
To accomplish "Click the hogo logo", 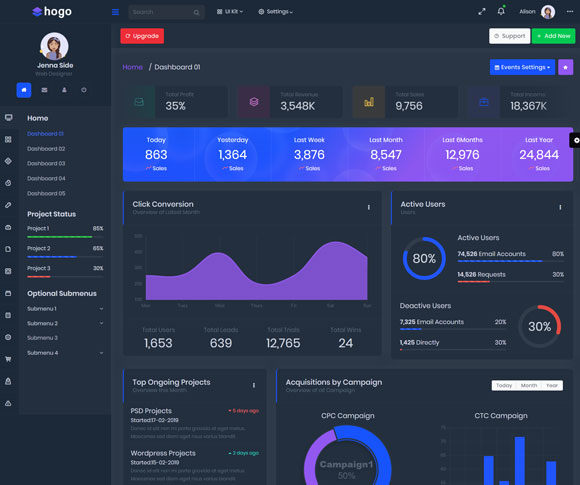I will click(52, 12).
